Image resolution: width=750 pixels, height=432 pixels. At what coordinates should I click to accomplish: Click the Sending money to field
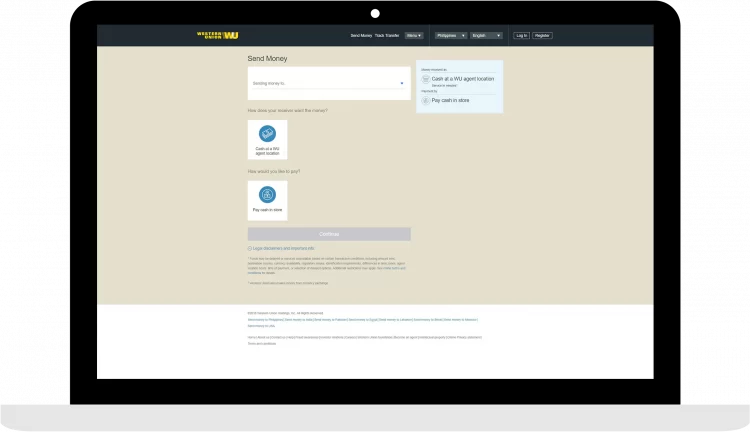pyautogui.click(x=329, y=83)
